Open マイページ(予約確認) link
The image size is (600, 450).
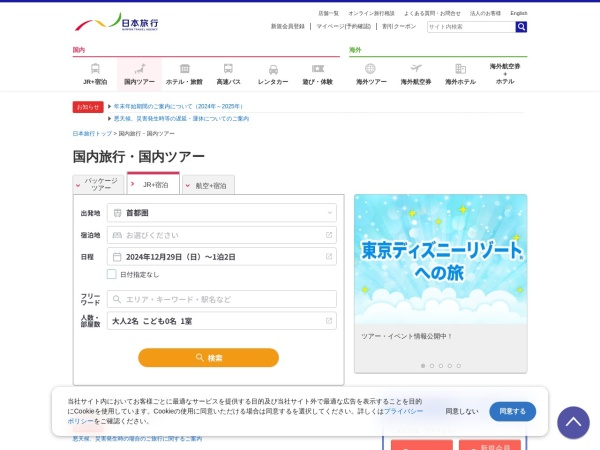click(344, 26)
